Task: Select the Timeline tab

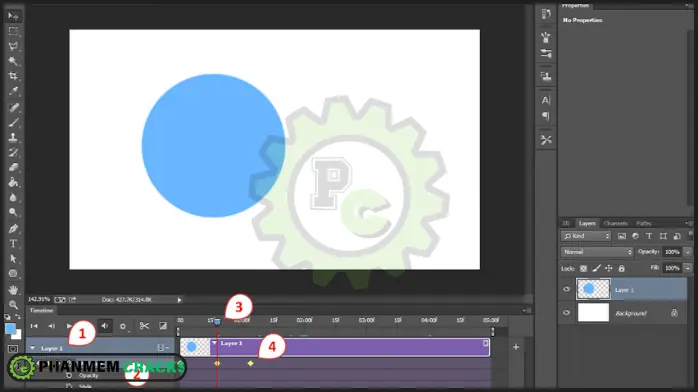Action: [41, 311]
